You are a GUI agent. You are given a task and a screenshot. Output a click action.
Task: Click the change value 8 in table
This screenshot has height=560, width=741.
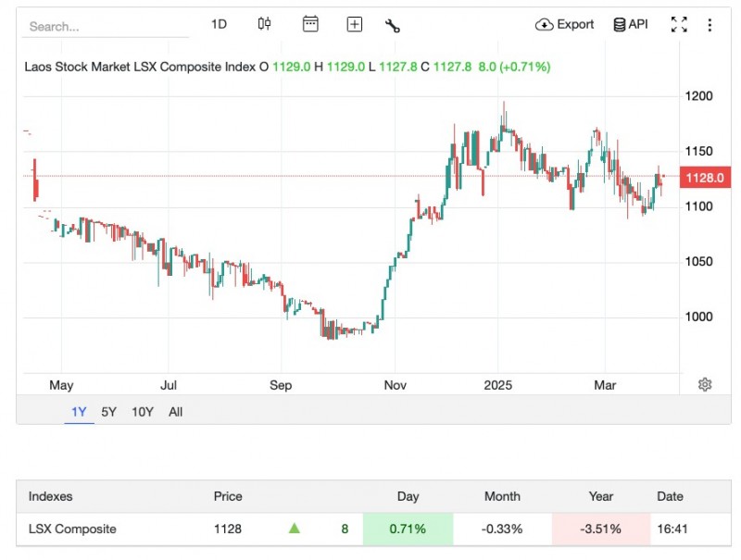345,529
